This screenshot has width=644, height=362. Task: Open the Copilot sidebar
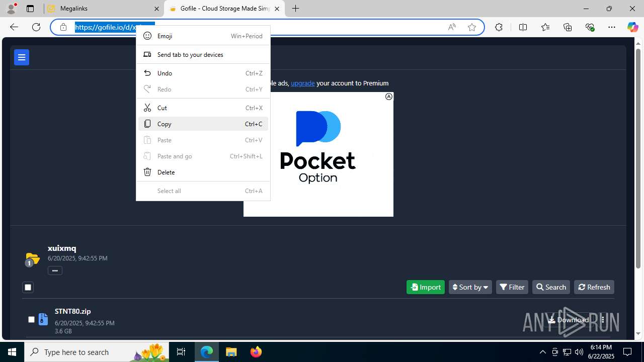click(x=632, y=27)
